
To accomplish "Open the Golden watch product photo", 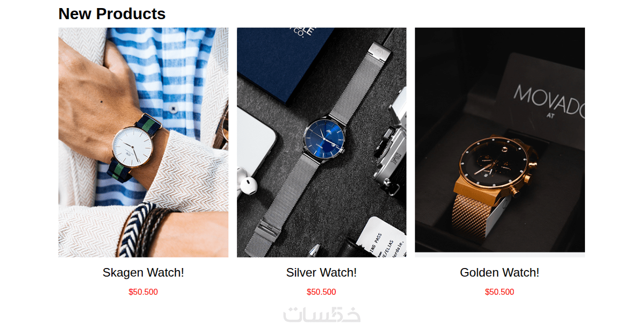I will click(x=500, y=140).
